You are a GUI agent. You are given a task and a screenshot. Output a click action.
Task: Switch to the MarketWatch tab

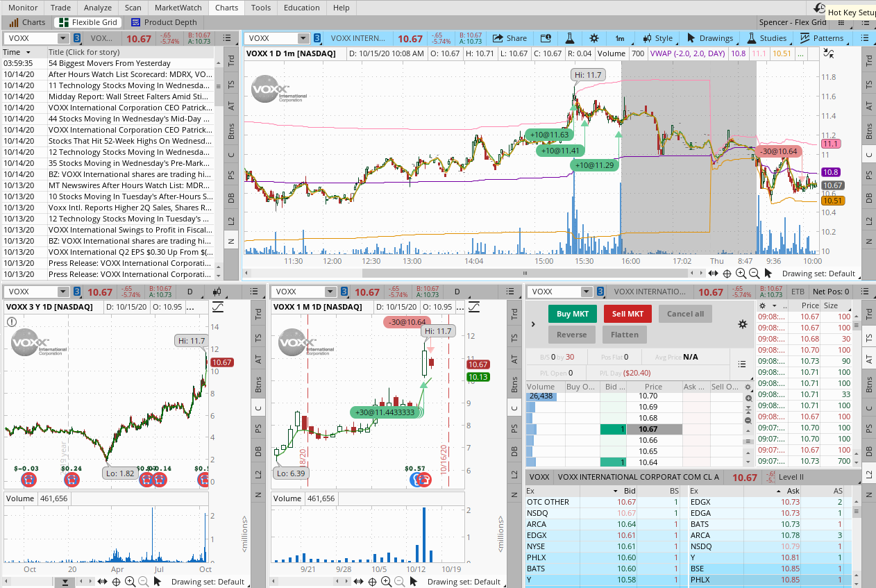pos(178,8)
